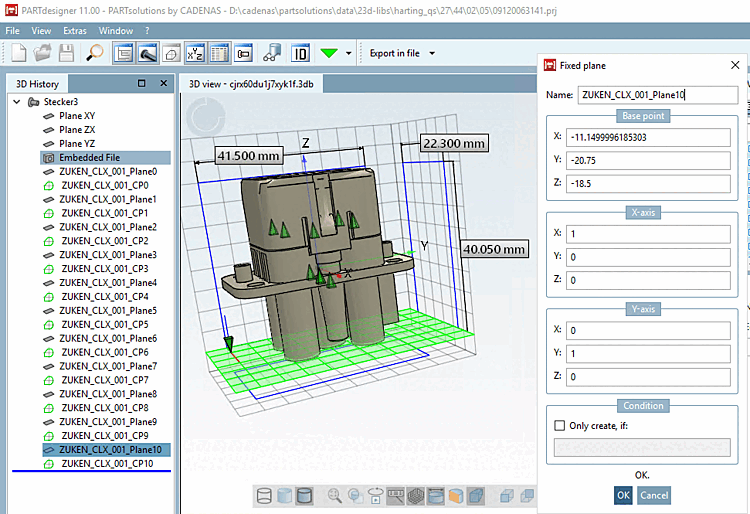
Task: Confirm the Fixed plane dialog with OK
Action: tap(622, 495)
